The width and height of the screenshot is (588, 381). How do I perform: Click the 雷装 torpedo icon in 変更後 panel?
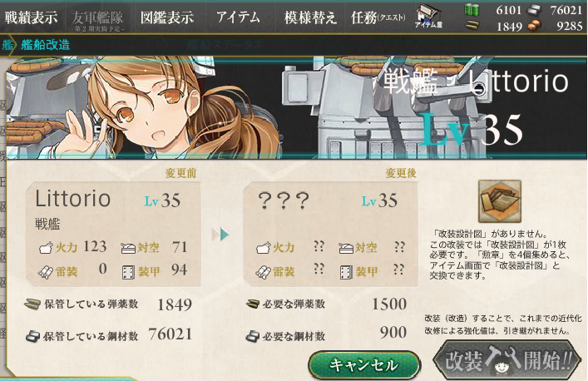[x=264, y=272]
